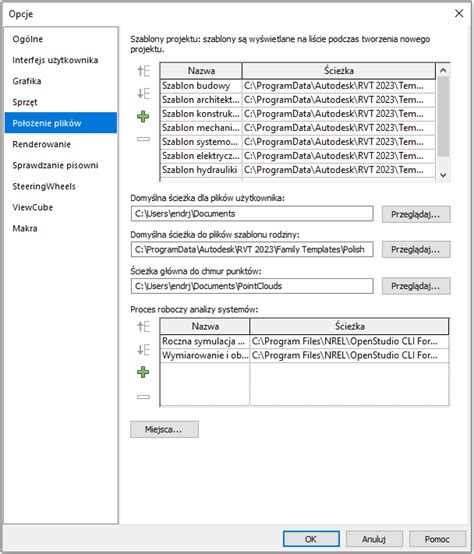This screenshot has width=474, height=554.
Task: Switch to Grafika options page
Action: pos(61,81)
